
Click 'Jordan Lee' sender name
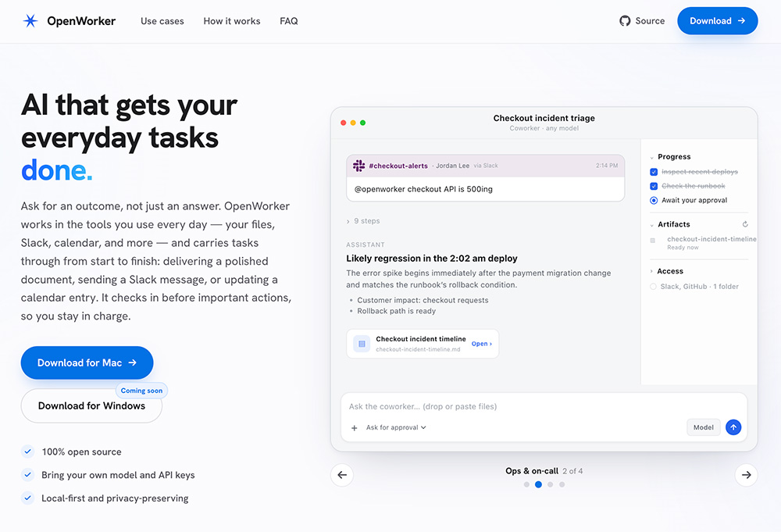[452, 166]
